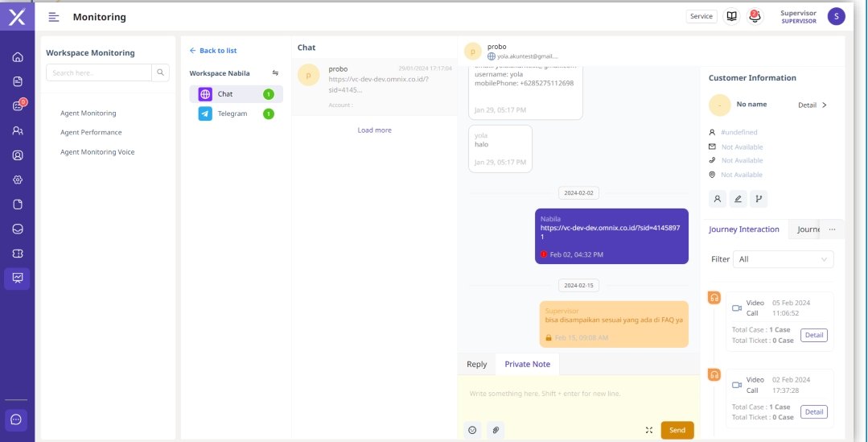Open the Filter All dropdown

pos(783,259)
